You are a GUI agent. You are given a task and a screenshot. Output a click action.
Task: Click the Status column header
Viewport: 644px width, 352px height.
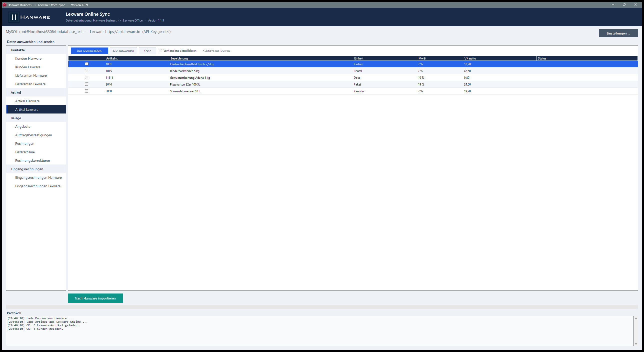pos(587,58)
